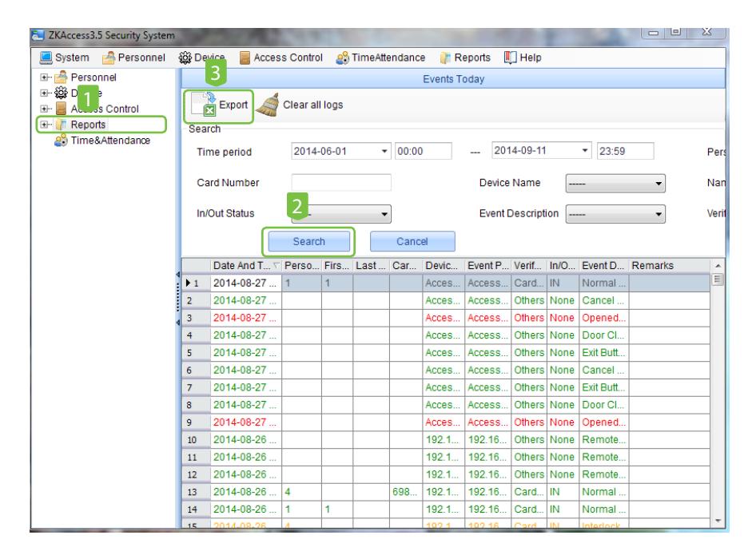This screenshot has width=756, height=559.
Task: Click the Verif... column header
Action: pyautogui.click(x=529, y=265)
